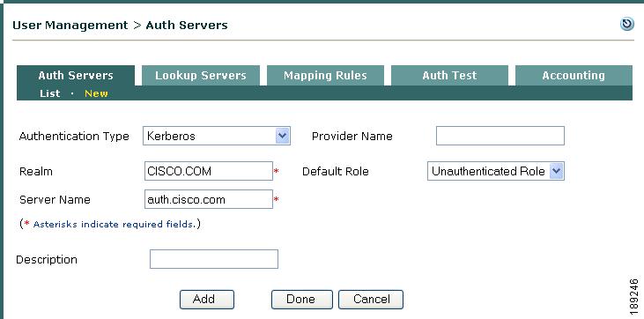The height and width of the screenshot is (319, 644).
Task: Switch to the Lookup Servers tab
Action: coord(201,76)
